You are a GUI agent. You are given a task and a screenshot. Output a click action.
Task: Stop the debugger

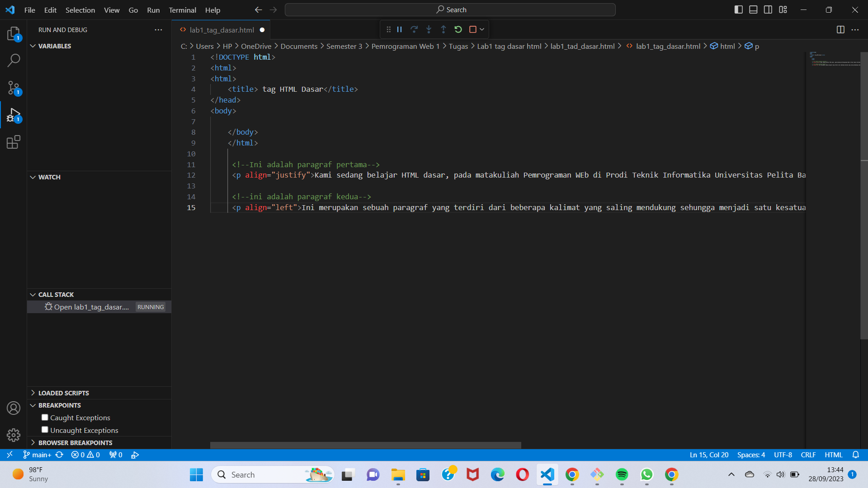pyautogui.click(x=472, y=29)
